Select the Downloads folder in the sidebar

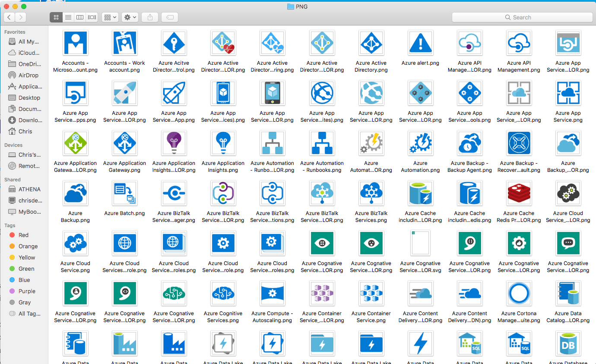(27, 120)
